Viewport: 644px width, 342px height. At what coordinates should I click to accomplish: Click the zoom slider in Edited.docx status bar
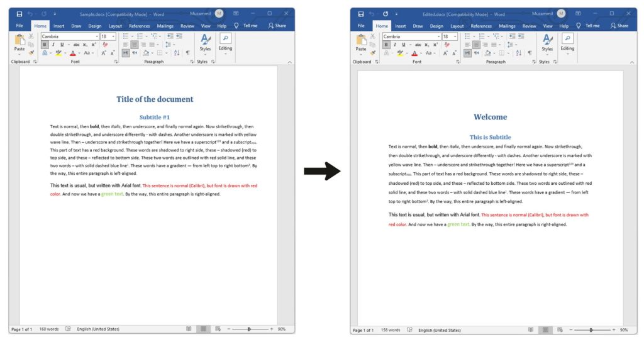pos(591,329)
